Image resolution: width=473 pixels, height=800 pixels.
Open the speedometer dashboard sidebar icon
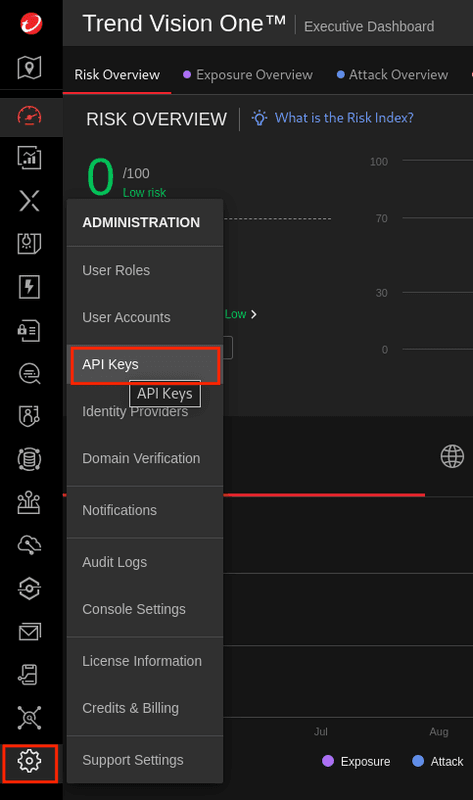point(30,116)
